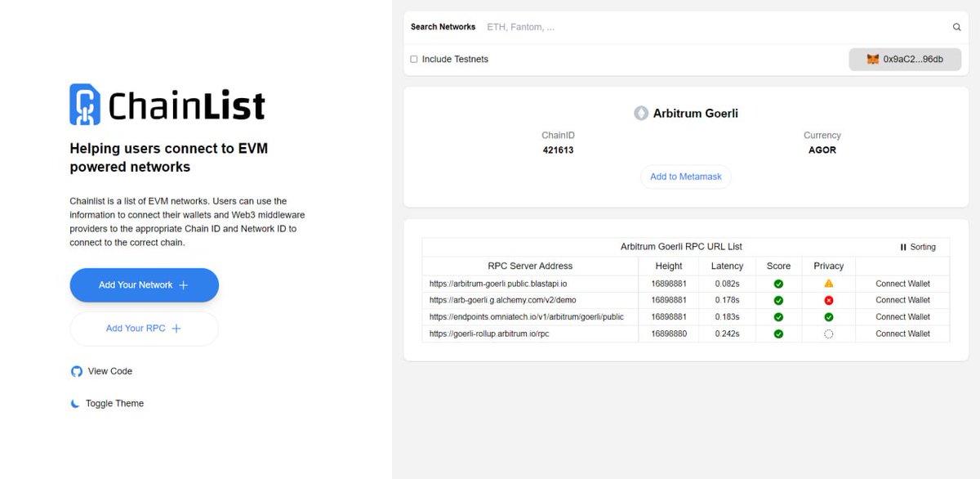Click the moon icon beside Toggle Theme
Image resolution: width=980 pixels, height=479 pixels.
[76, 404]
